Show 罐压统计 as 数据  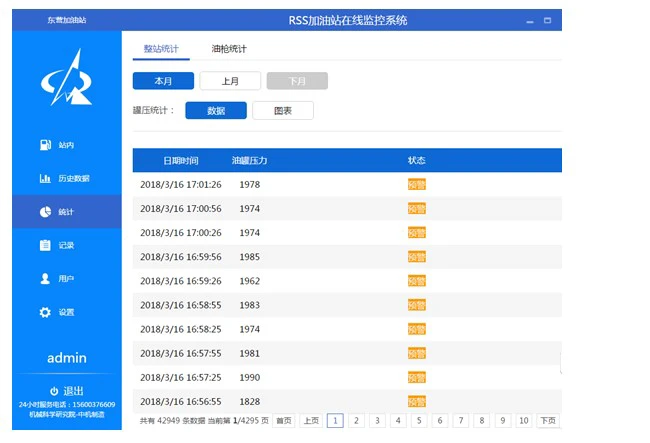216,111
